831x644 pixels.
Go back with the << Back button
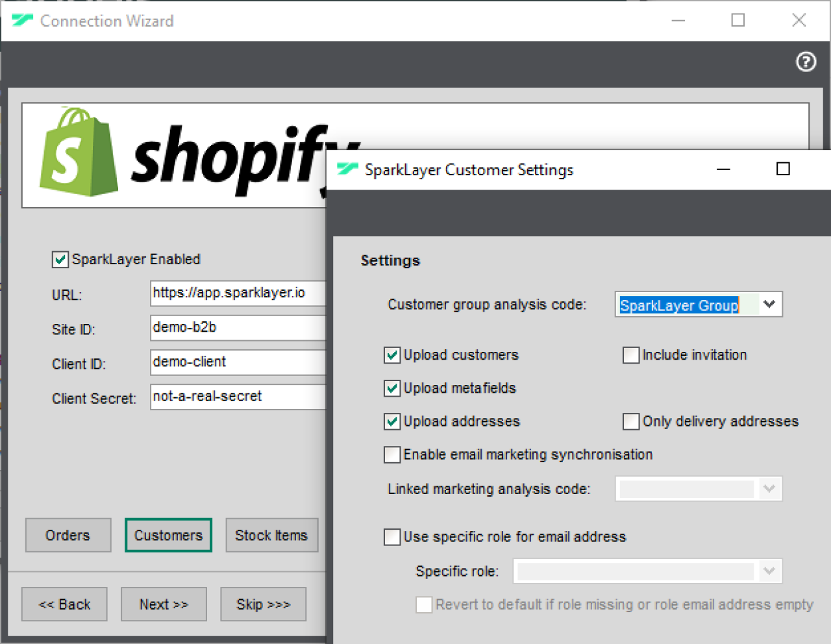point(64,604)
